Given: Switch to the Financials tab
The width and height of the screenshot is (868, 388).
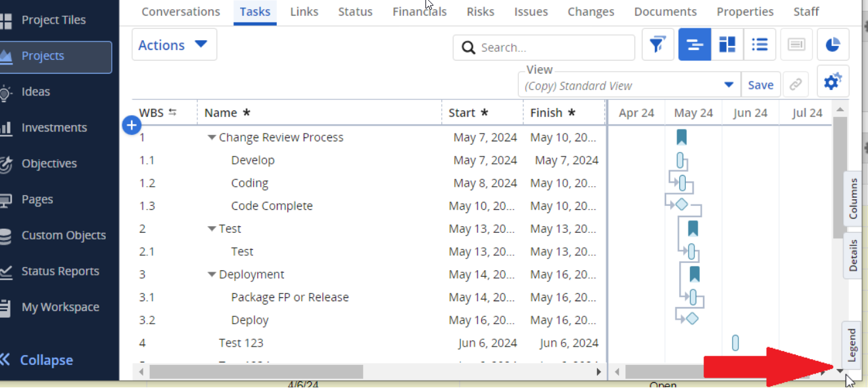Looking at the screenshot, I should pos(419,12).
